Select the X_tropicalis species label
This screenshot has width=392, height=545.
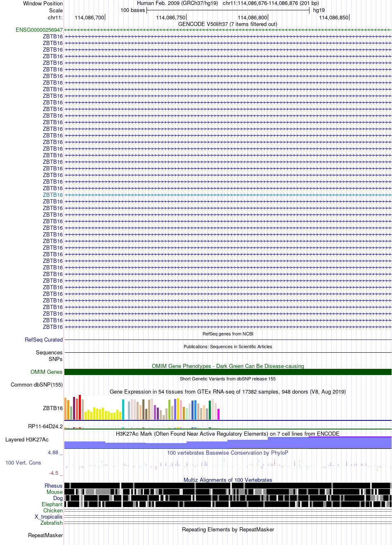(49, 517)
